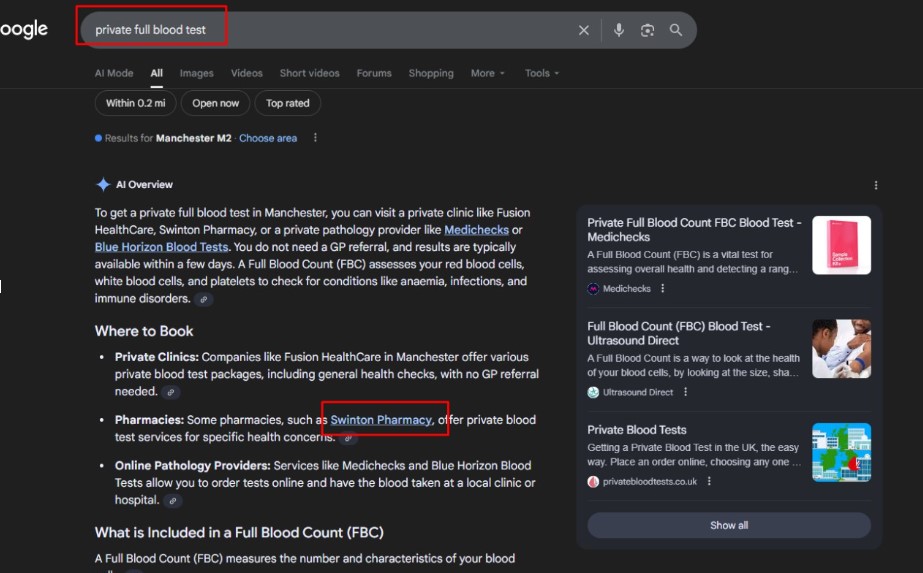Enable the 'Top rated' filter chip

[x=288, y=103]
